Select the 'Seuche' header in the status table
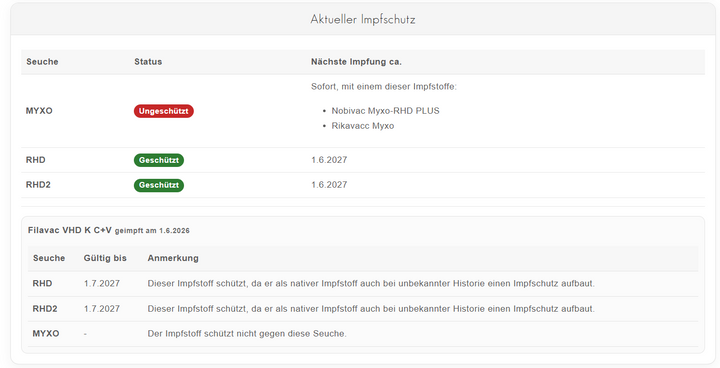This screenshot has width=720, height=368. pyautogui.click(x=42, y=62)
